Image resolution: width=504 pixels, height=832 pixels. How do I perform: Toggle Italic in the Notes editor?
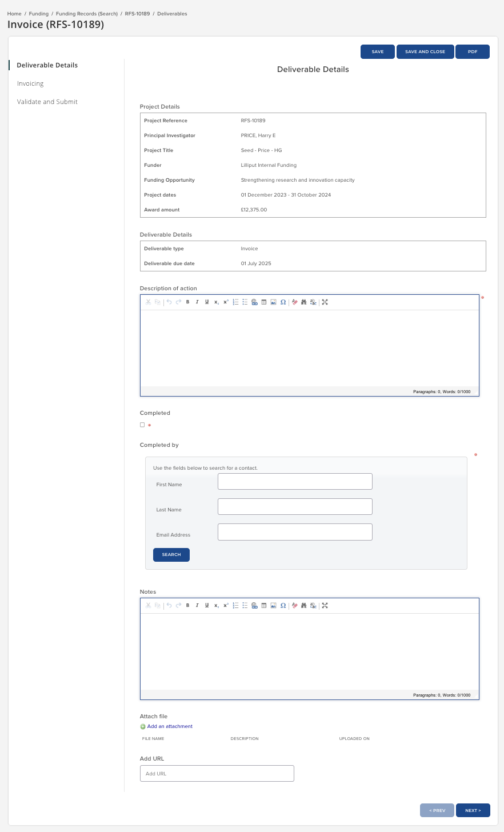tap(197, 606)
